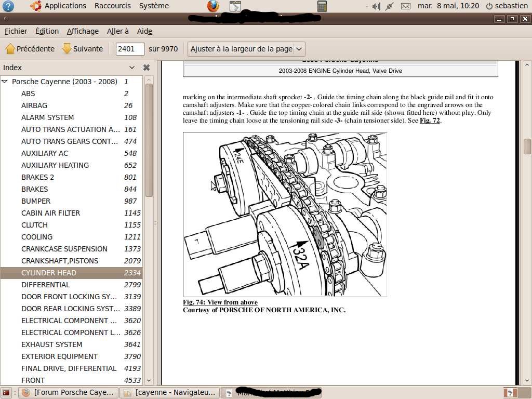Viewport: 532px width, 399px height.
Task: Open the text editor launcher icon
Action: 235,6
